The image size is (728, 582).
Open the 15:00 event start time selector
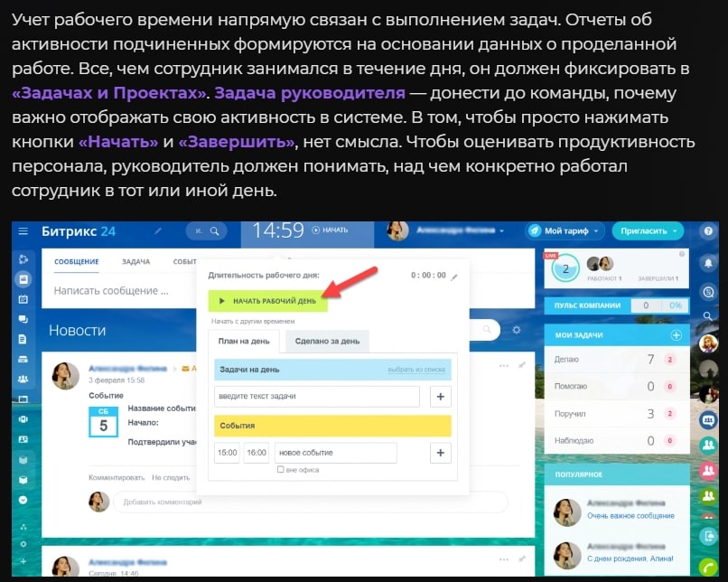[228, 453]
